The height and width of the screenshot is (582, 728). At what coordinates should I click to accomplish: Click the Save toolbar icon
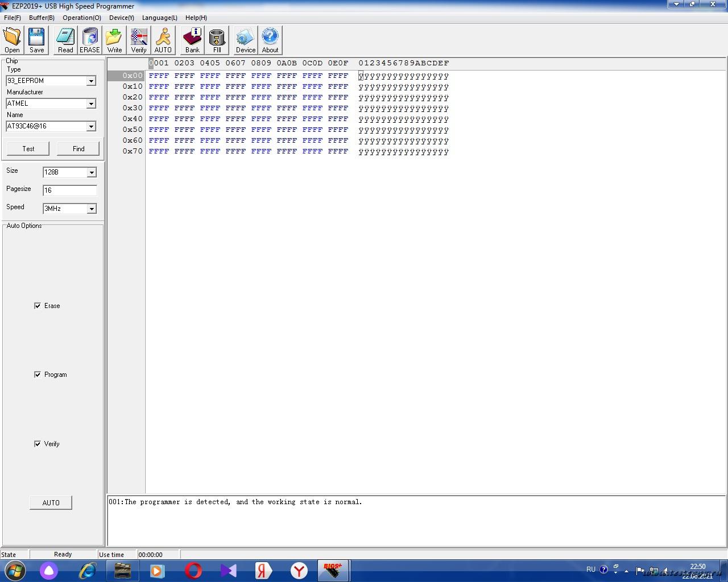tap(36, 40)
